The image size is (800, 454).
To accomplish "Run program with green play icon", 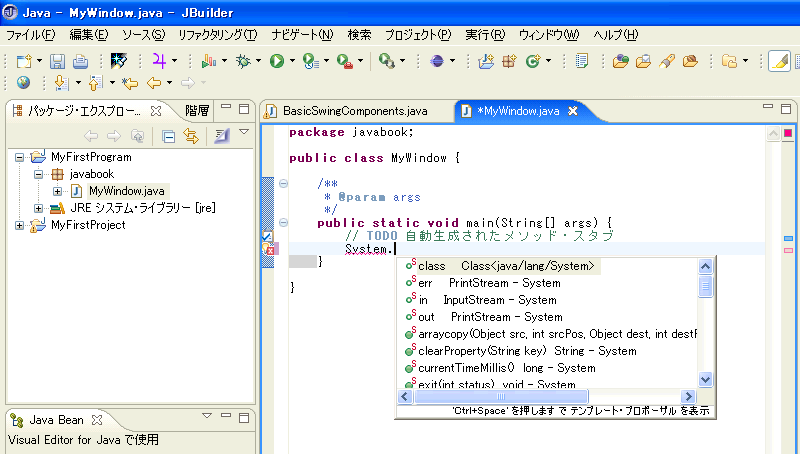I will (x=277, y=62).
